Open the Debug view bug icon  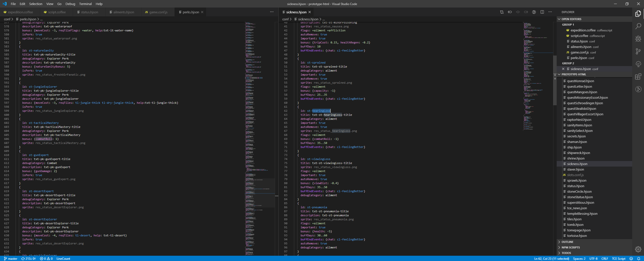[x=638, y=39]
